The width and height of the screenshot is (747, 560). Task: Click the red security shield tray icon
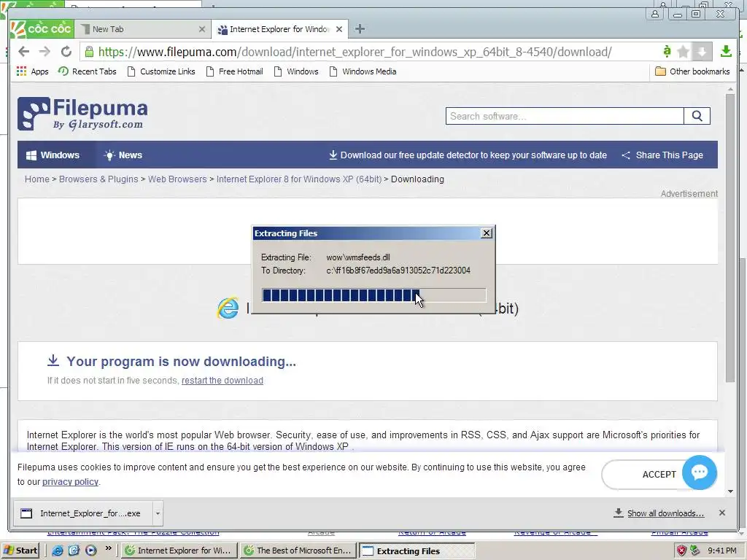click(682, 551)
